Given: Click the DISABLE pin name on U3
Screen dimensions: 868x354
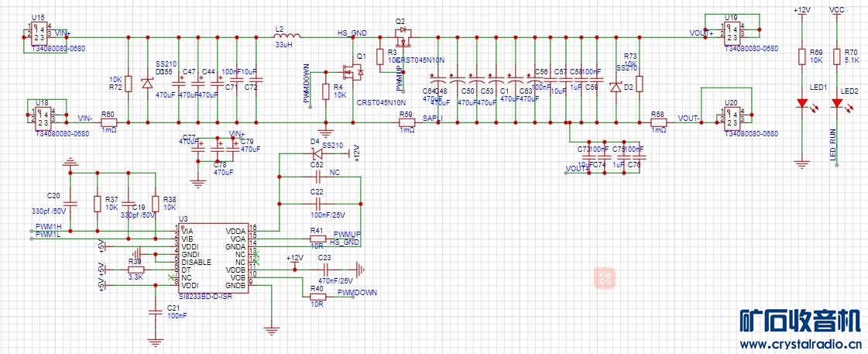Looking at the screenshot, I should pyautogui.click(x=196, y=262).
